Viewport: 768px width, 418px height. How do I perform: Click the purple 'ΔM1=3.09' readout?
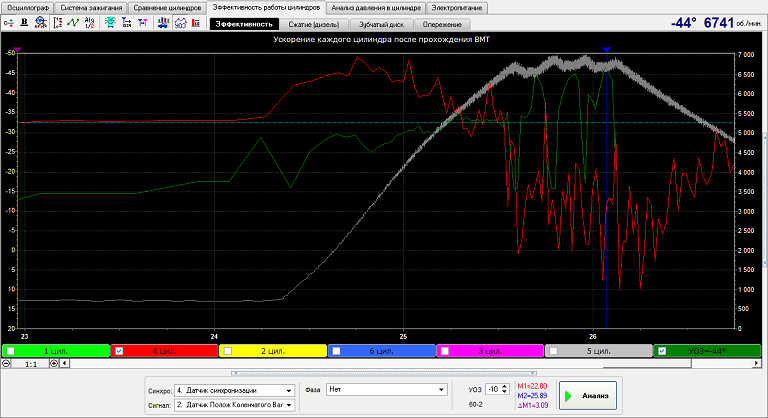pos(532,405)
